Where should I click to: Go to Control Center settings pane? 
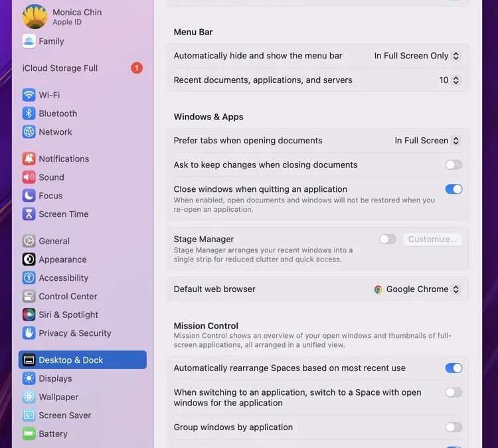point(68,296)
